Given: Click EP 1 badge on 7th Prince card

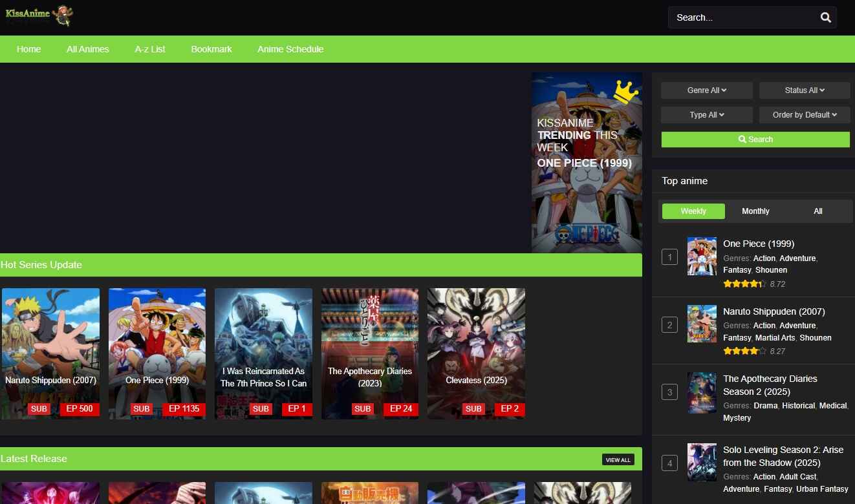Looking at the screenshot, I should [x=297, y=408].
